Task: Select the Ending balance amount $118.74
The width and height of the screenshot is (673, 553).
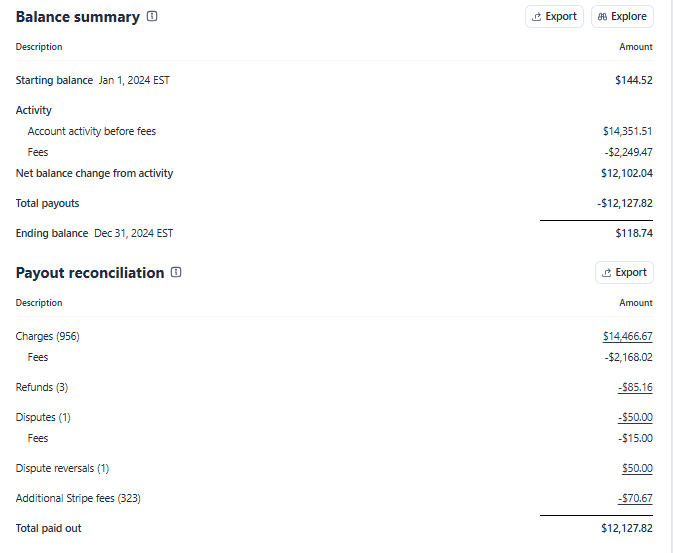Action: [x=634, y=233]
